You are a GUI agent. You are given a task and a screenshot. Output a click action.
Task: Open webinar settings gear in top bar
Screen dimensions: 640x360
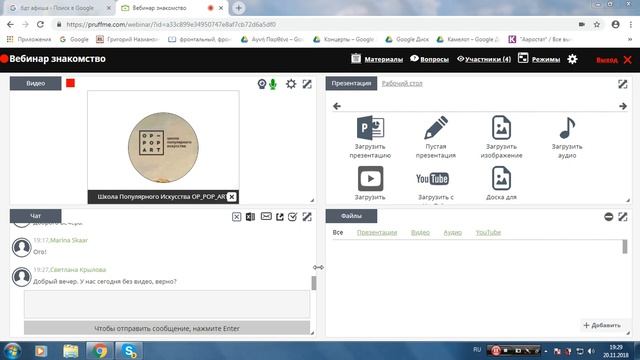[572, 59]
